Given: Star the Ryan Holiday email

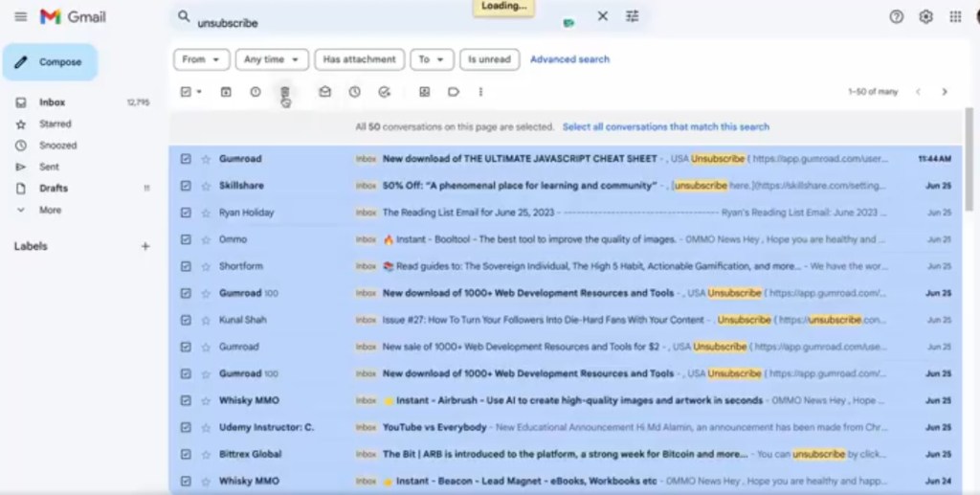Looking at the screenshot, I should tap(206, 213).
